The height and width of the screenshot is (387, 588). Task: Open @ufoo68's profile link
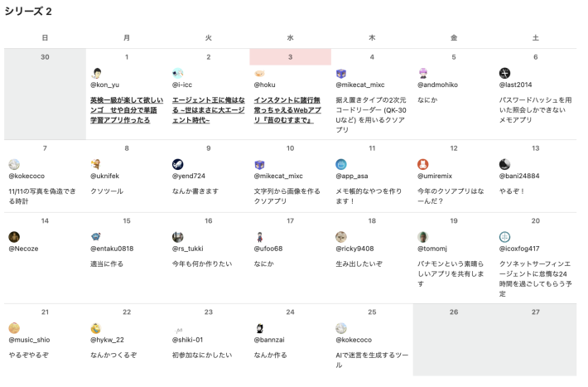[268, 249]
